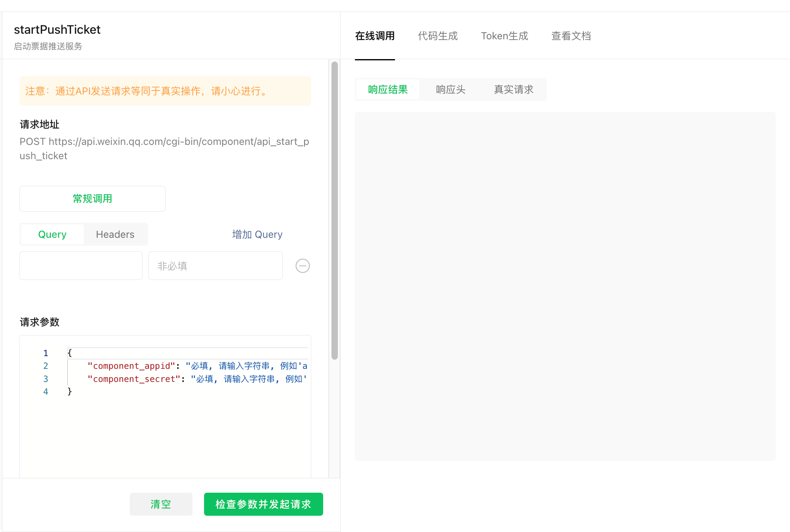View the 真实请求 tab
The image size is (790, 532).
click(x=513, y=89)
